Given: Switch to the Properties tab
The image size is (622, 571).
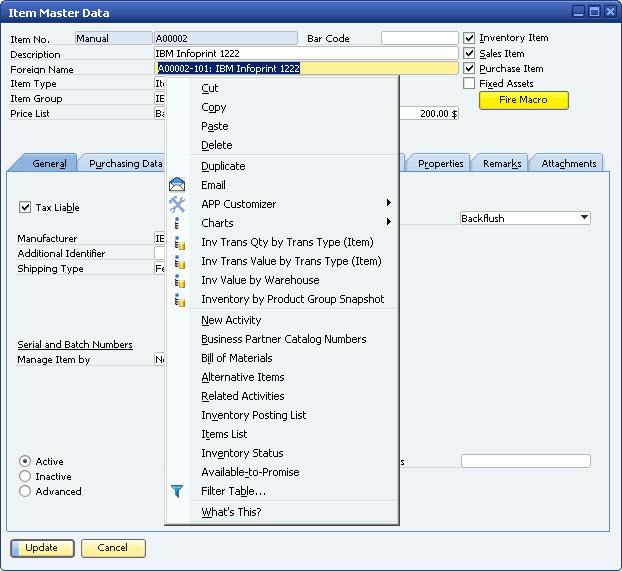Looking at the screenshot, I should coord(440,163).
